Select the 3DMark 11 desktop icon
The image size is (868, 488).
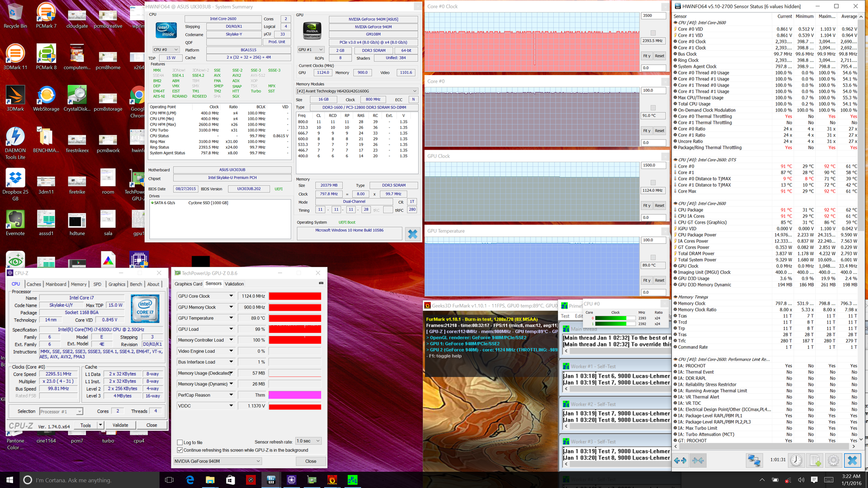[x=15, y=57]
